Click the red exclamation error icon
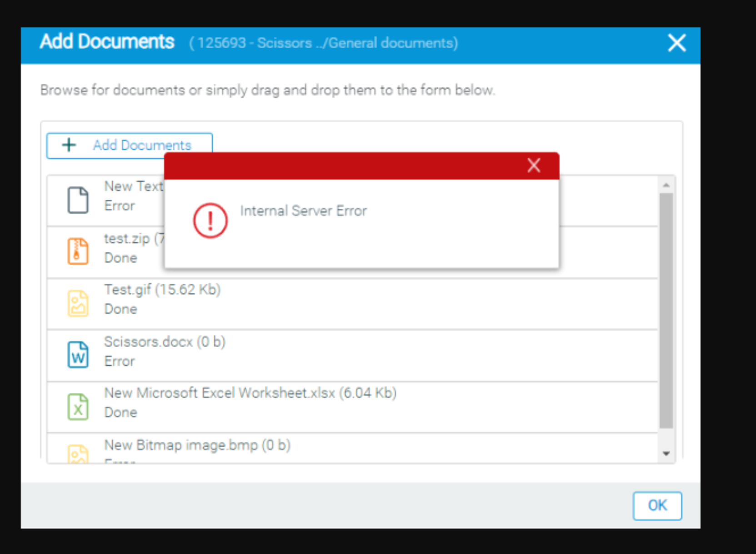The height and width of the screenshot is (554, 756). click(x=210, y=220)
